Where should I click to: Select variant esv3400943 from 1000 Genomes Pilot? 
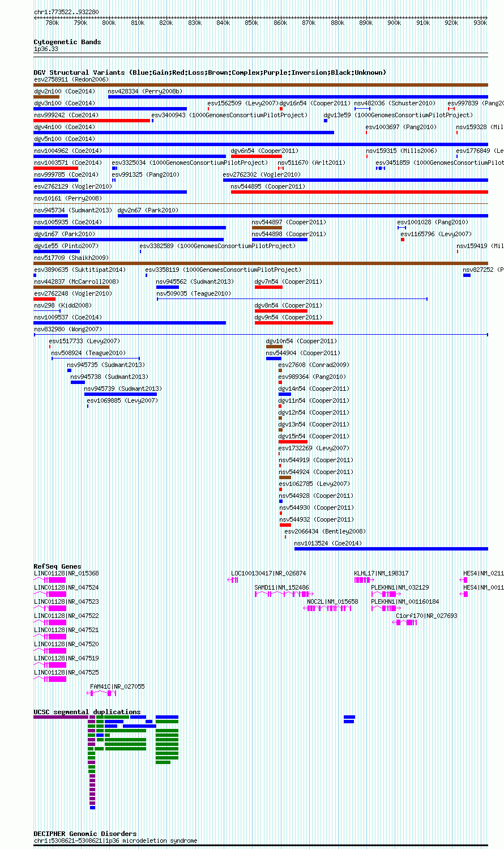tap(229, 115)
